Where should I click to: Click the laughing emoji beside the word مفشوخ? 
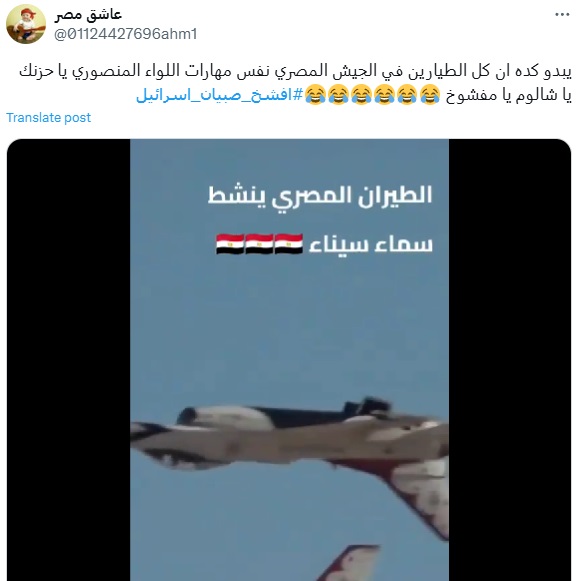tap(430, 95)
